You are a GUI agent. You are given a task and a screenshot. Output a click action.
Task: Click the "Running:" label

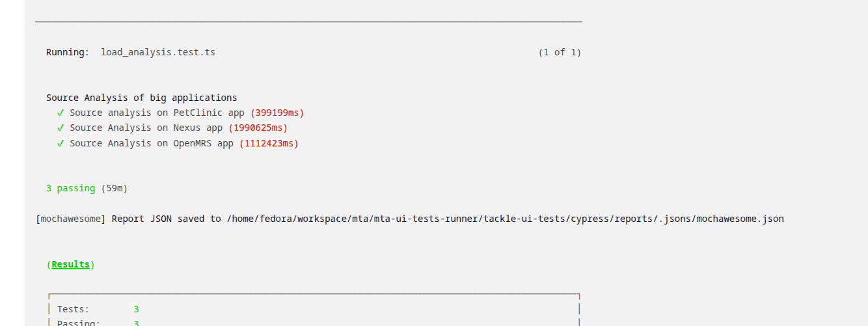click(68, 52)
